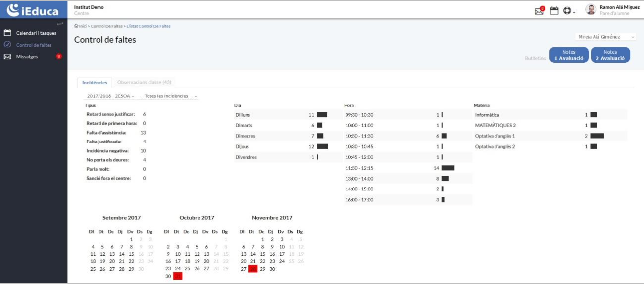Open the calendar icon in top header
The image size is (644, 284).
coord(554,11)
